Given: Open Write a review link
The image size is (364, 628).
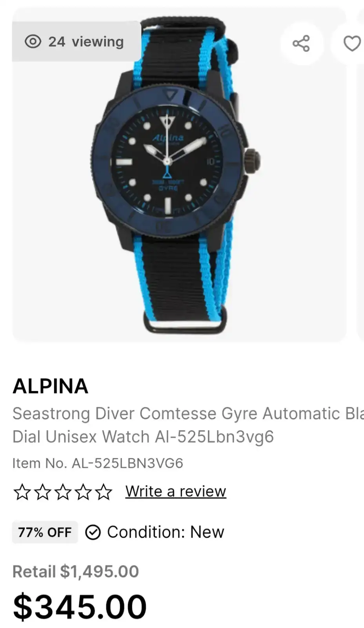Looking at the screenshot, I should click(176, 491).
